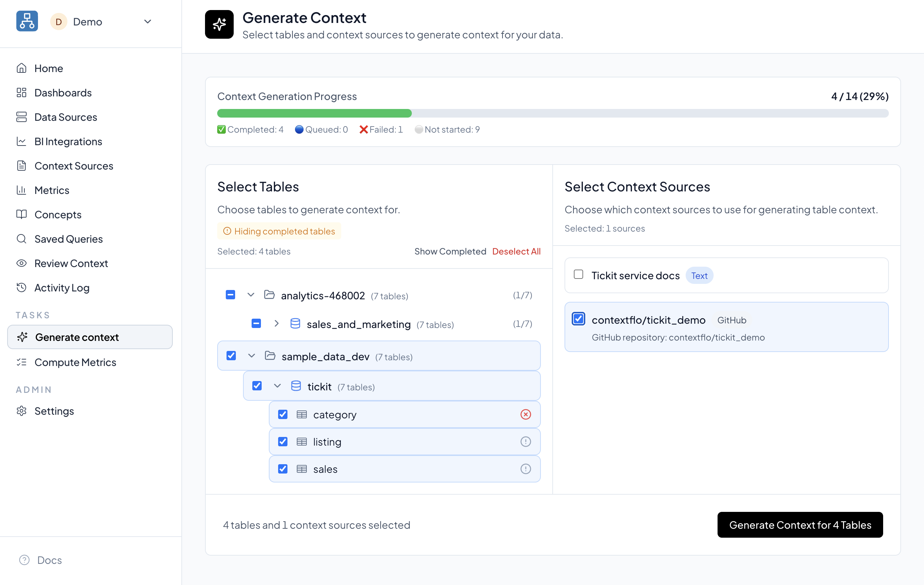The image size is (924, 585).
Task: Click the Hiding completed tables notice
Action: (279, 232)
